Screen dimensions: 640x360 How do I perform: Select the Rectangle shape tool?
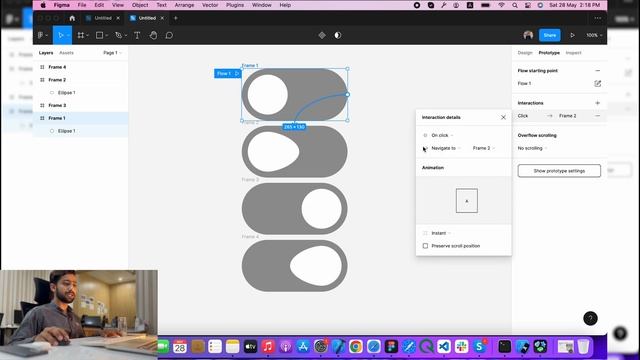click(100, 36)
